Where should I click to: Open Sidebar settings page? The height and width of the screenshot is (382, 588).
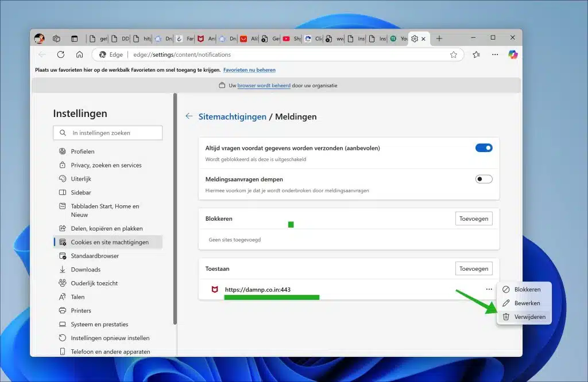108,193
